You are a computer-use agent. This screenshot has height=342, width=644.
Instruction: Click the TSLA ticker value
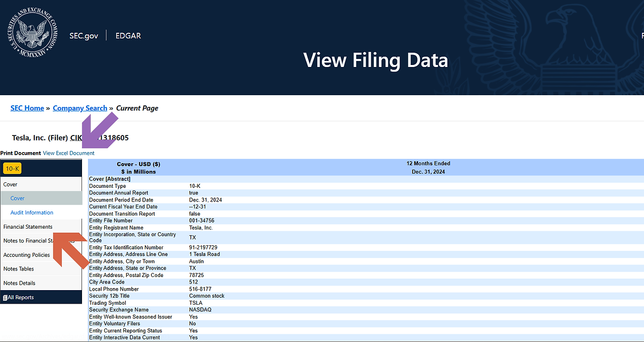tap(196, 303)
